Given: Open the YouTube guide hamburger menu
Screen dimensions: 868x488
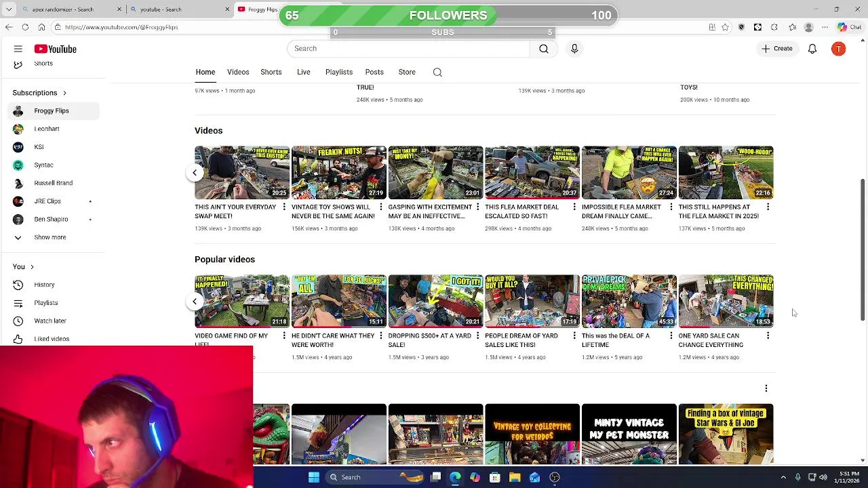Looking at the screenshot, I should (18, 49).
